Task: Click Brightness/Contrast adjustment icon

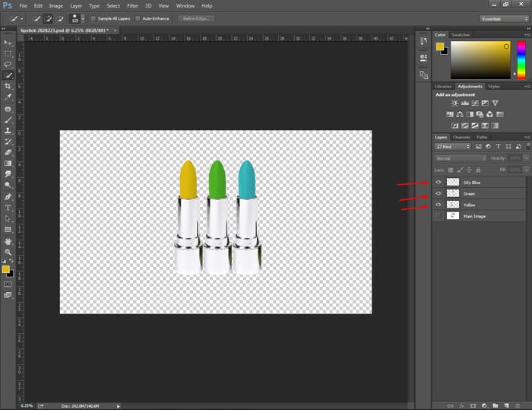Action: click(454, 103)
